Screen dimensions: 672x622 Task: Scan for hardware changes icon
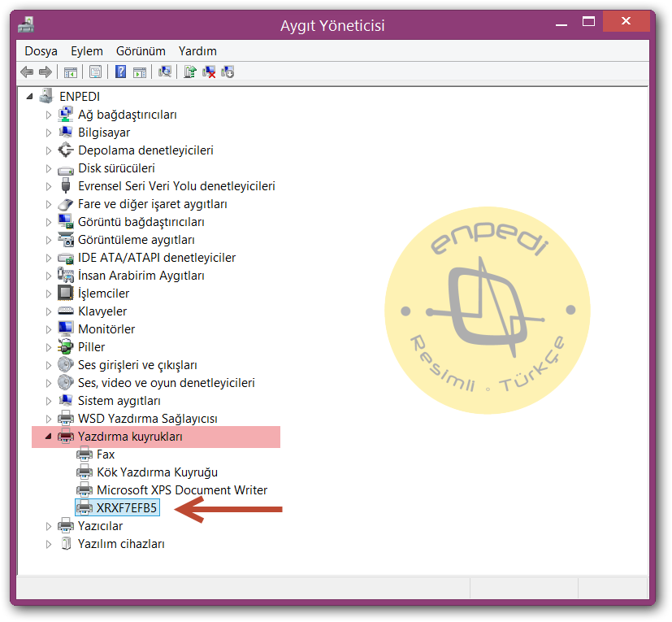(165, 72)
